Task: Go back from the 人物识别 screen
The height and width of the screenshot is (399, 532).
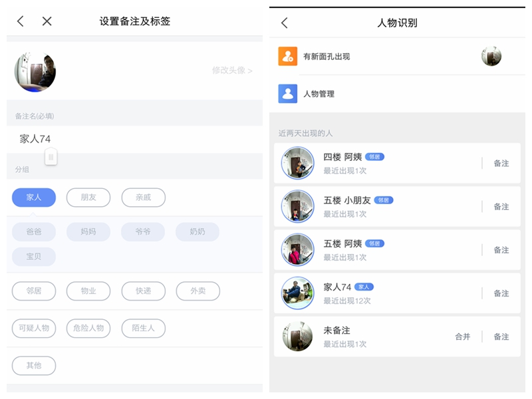Action: (285, 23)
